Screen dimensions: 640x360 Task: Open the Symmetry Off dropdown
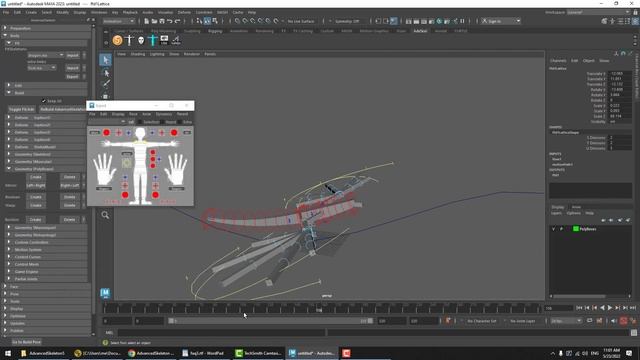(x=348, y=21)
